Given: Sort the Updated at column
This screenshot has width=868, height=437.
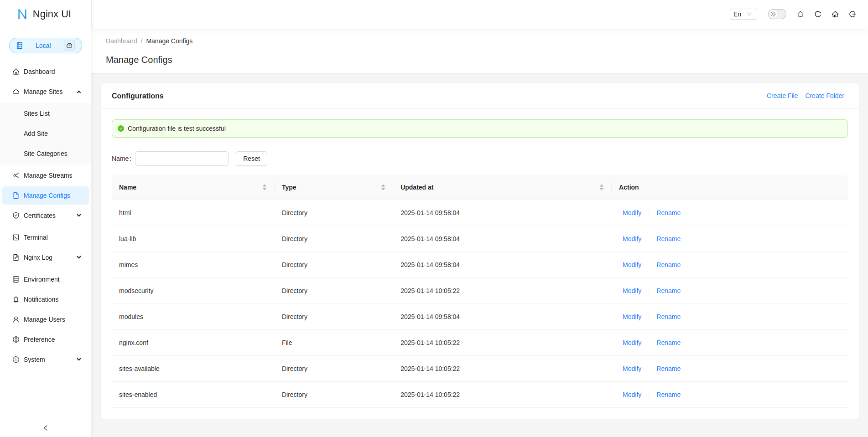Looking at the screenshot, I should tap(602, 187).
